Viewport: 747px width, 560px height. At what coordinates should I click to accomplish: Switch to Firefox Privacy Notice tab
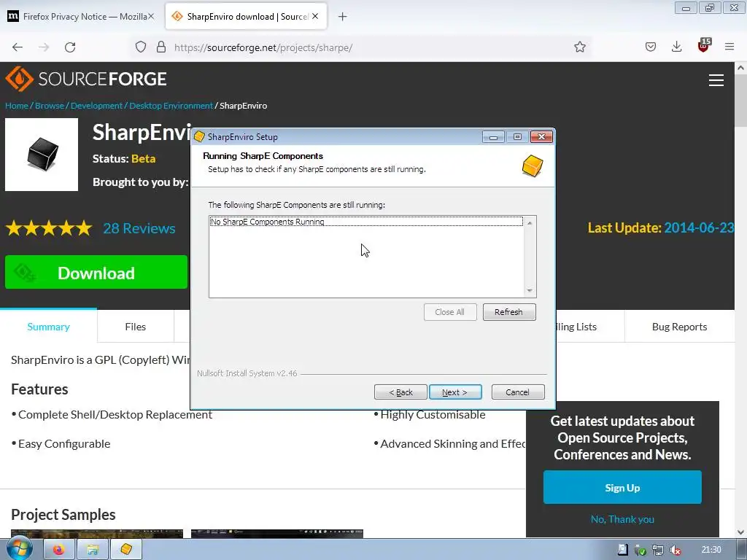81,16
